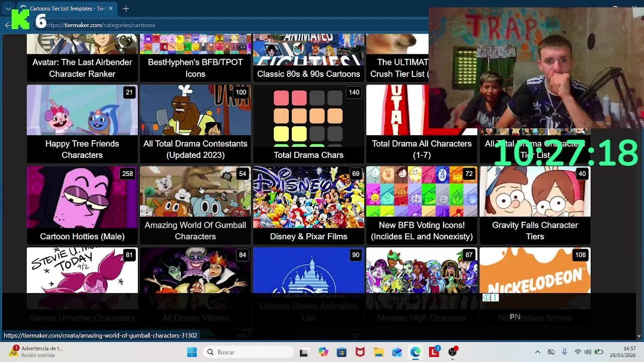The width and height of the screenshot is (644, 362).
Task: Click Amazing World Of Gumball Characters title
Action: (x=195, y=231)
